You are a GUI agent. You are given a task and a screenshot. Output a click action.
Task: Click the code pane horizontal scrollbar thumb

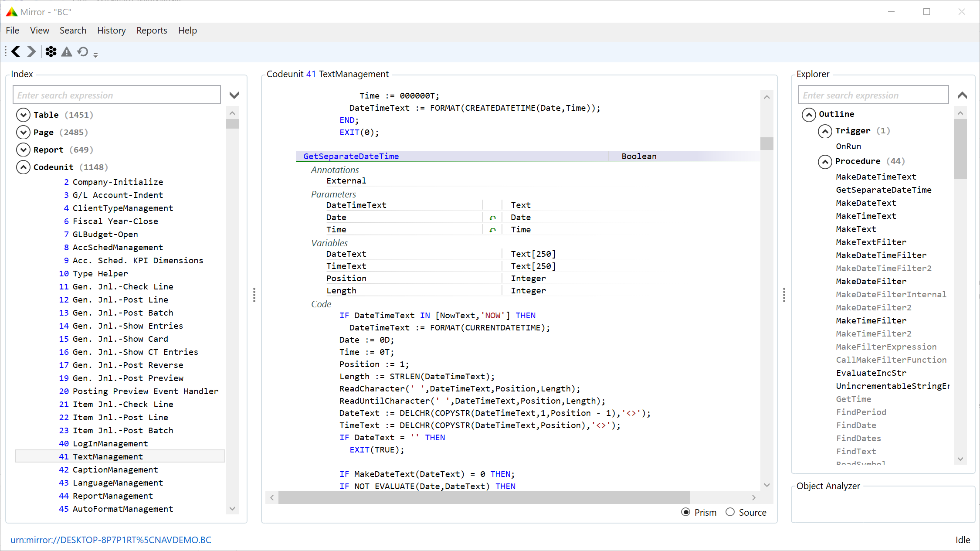(x=484, y=497)
